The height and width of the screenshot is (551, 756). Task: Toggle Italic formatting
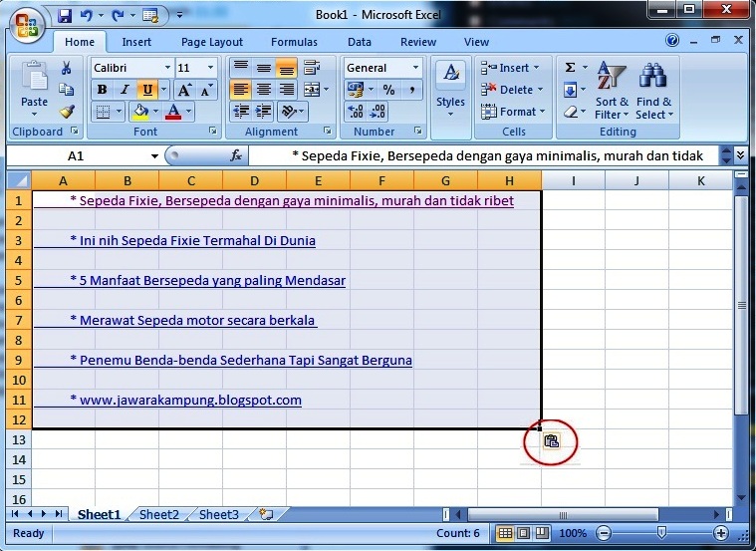tap(125, 90)
